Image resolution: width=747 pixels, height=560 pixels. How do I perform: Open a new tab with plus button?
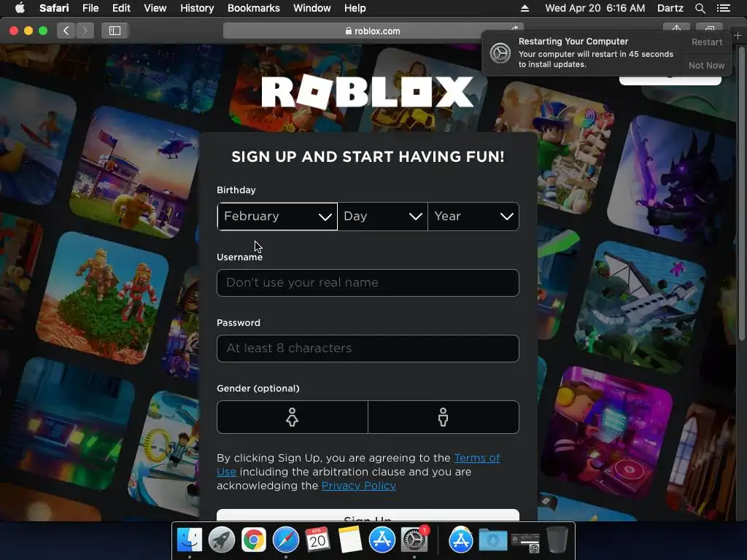pyautogui.click(x=738, y=35)
